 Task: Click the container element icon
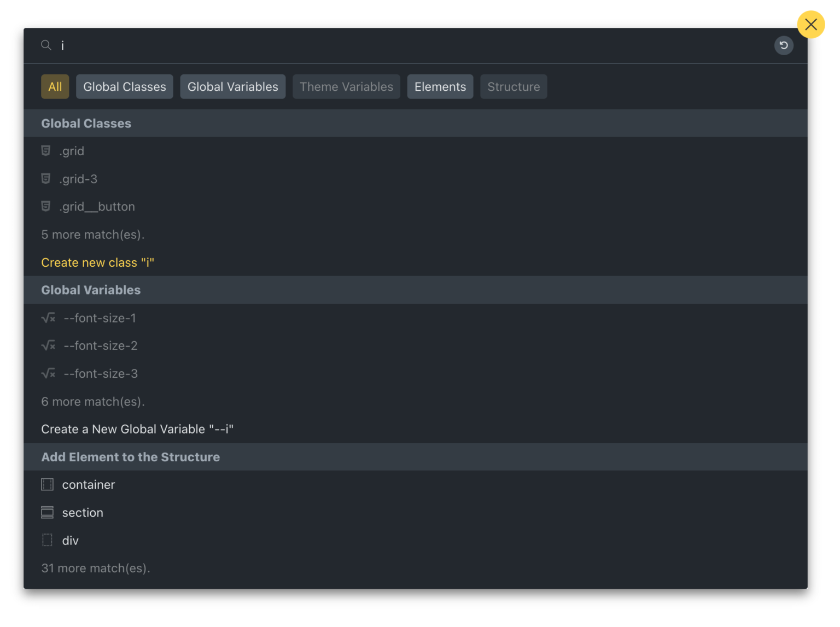click(48, 485)
